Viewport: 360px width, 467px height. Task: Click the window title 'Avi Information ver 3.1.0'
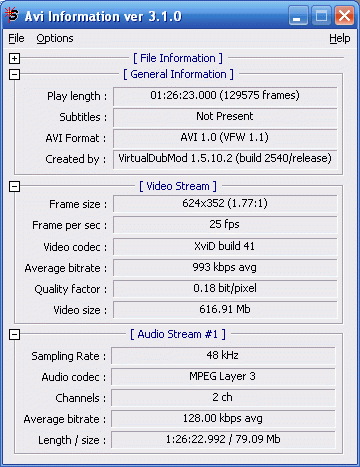click(x=103, y=16)
